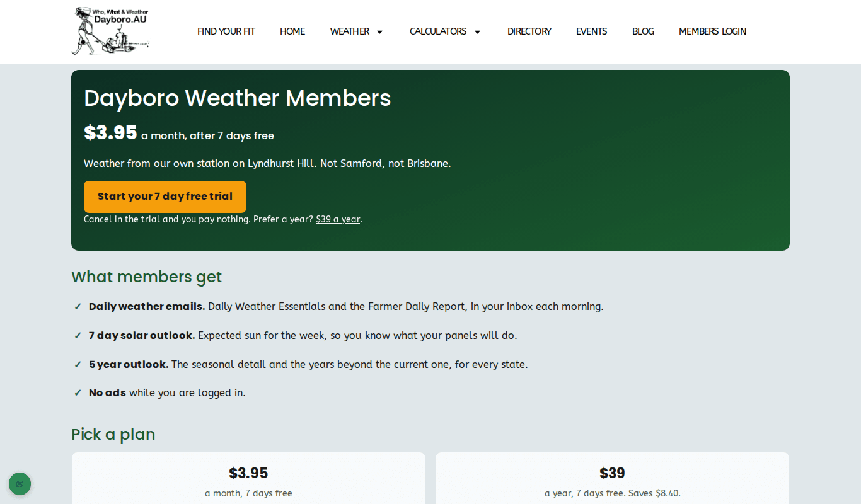
Task: Go to the Home page
Action: (292, 31)
